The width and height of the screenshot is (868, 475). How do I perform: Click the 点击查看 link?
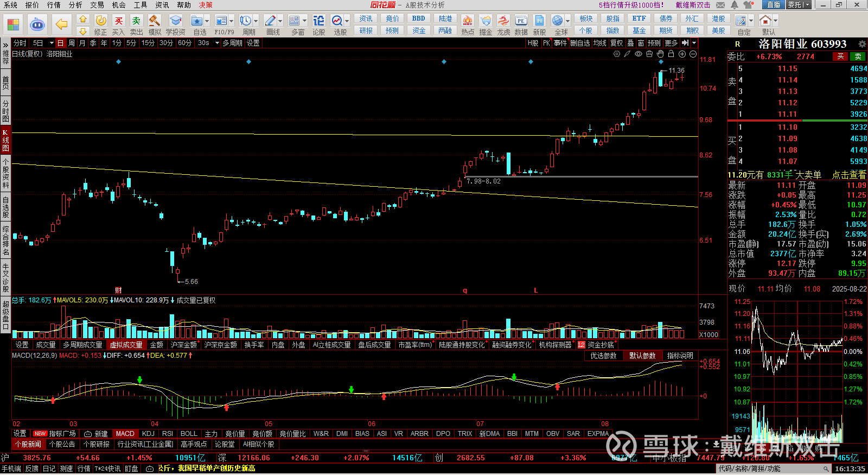click(849, 175)
